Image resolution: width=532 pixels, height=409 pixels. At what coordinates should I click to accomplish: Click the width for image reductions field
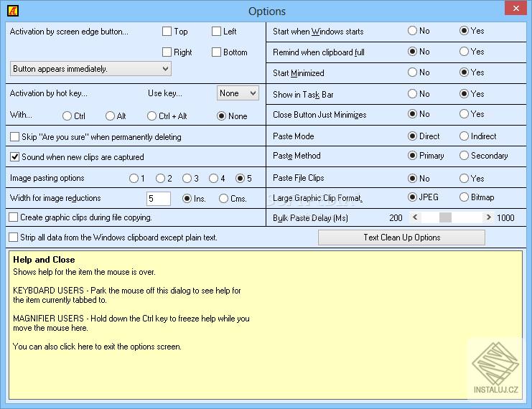[159, 199]
